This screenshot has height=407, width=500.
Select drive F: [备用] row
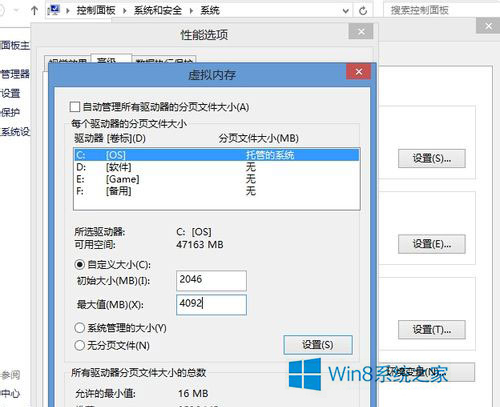click(x=217, y=191)
